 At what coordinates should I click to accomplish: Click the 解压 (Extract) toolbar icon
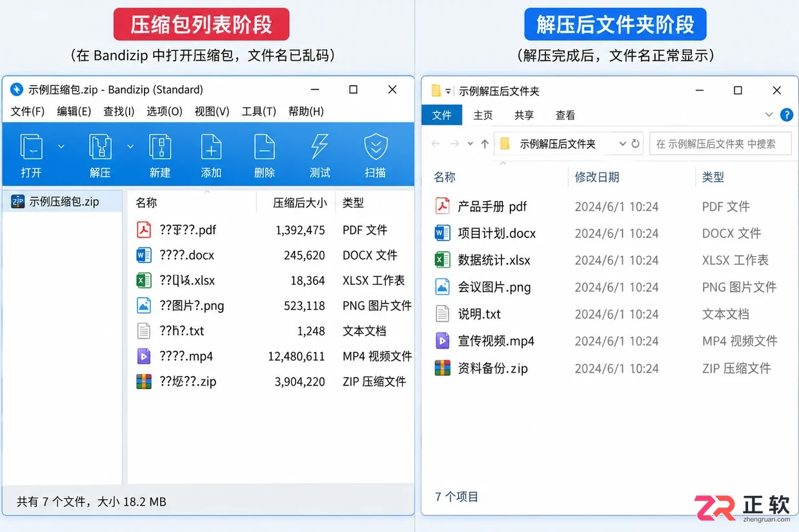click(100, 148)
